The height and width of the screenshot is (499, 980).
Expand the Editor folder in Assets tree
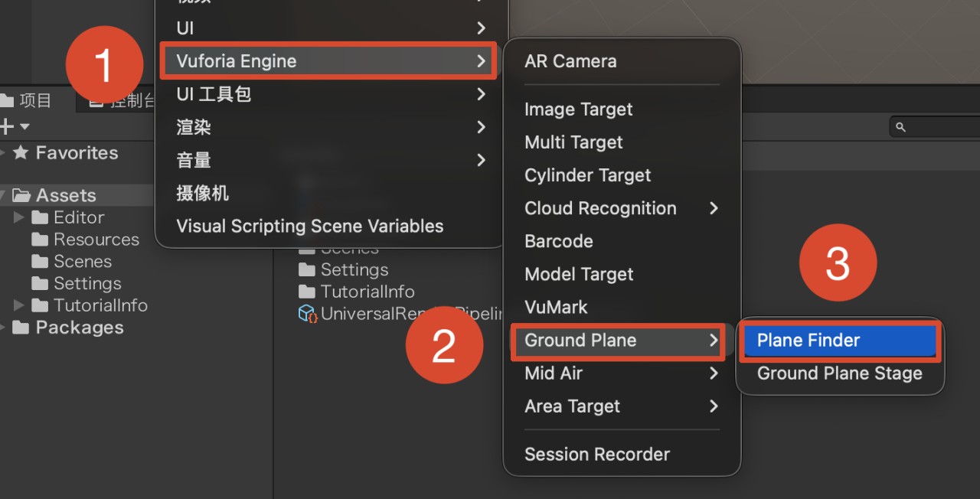coord(20,217)
